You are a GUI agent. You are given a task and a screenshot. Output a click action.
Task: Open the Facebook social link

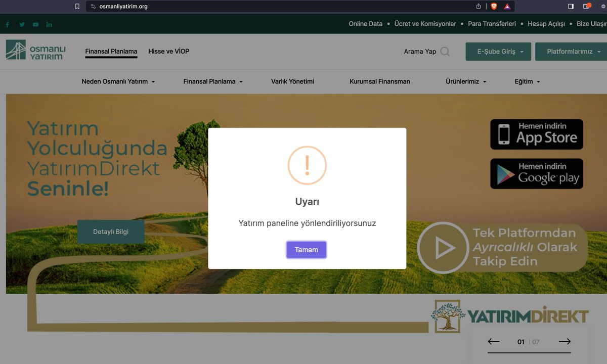(8, 24)
